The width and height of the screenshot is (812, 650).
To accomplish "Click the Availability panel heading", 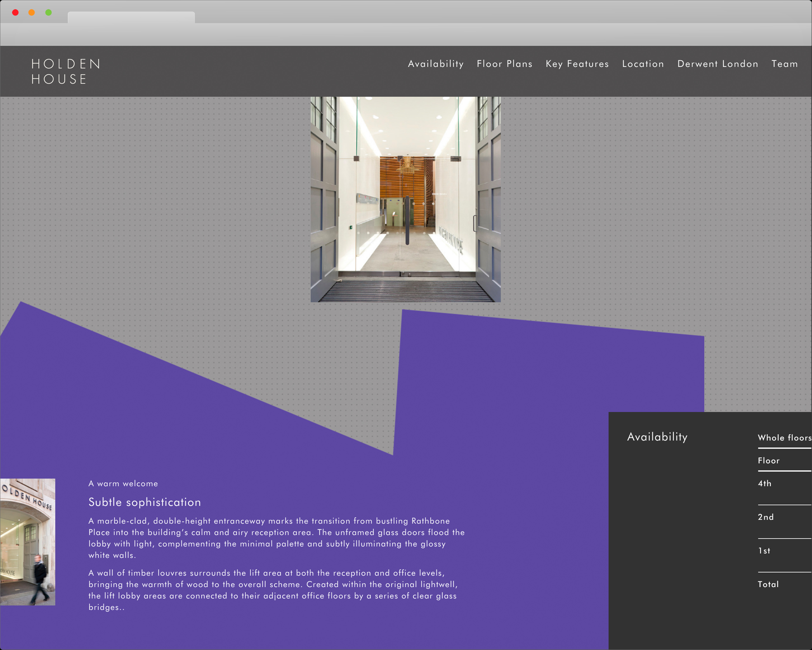I will point(657,436).
